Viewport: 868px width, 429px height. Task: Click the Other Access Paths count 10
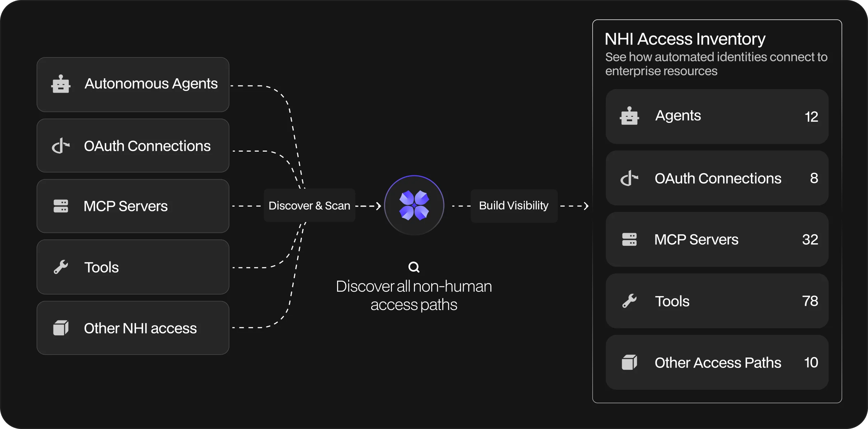(x=811, y=362)
